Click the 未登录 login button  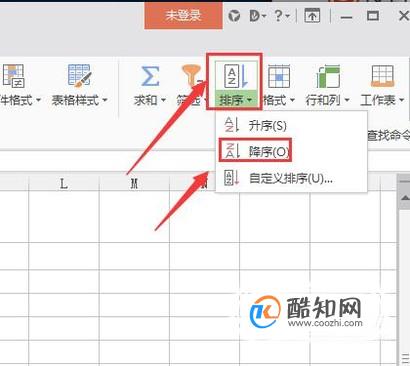[183, 15]
